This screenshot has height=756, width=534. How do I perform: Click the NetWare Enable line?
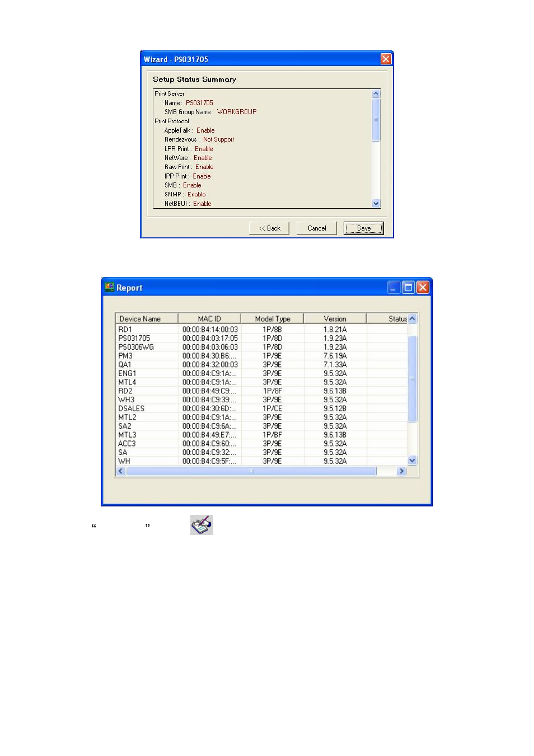coord(188,158)
